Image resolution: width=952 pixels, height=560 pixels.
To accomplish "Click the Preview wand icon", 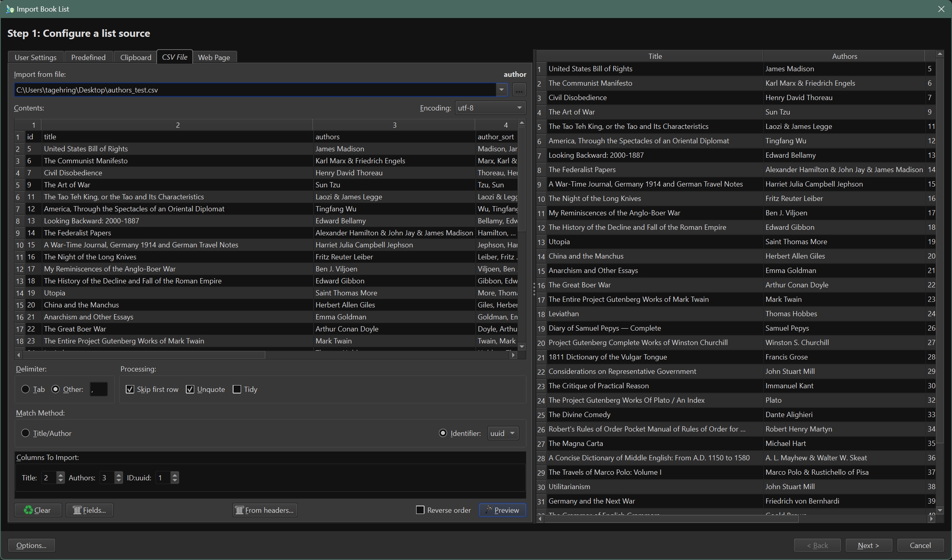I will tap(489, 510).
